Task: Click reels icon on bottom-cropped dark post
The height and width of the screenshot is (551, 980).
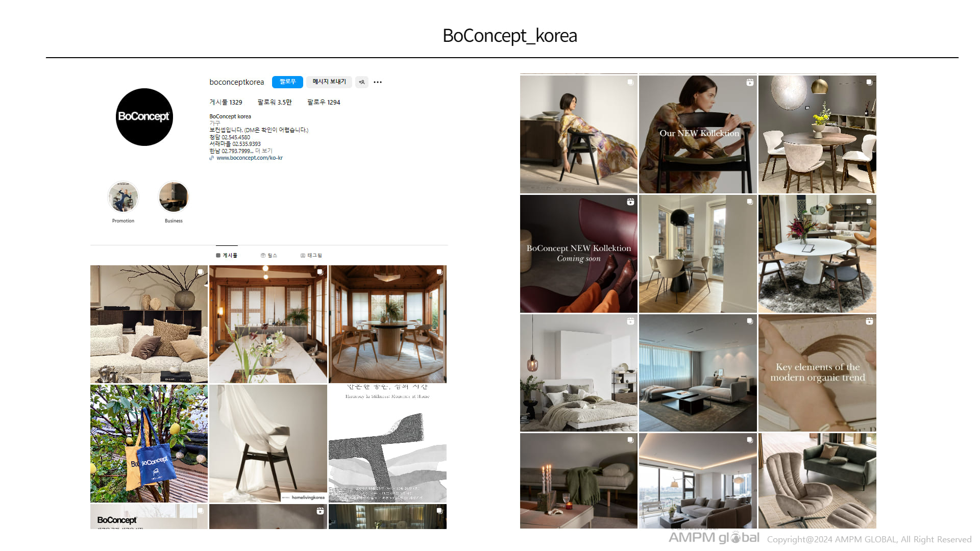Action: click(320, 511)
